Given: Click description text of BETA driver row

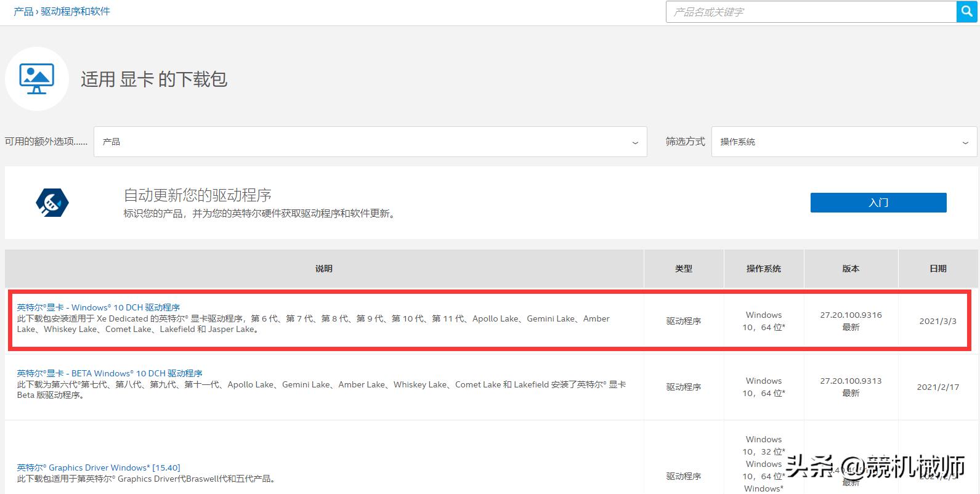Looking at the screenshot, I should point(321,389).
